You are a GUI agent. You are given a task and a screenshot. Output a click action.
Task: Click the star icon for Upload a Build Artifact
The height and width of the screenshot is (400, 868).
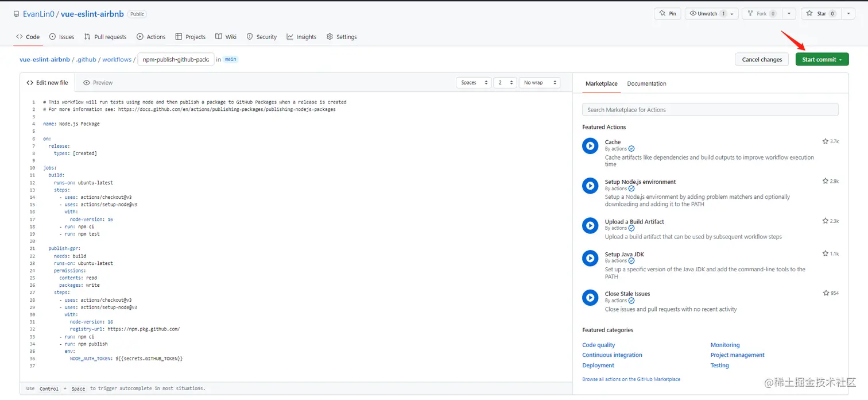[x=826, y=221]
